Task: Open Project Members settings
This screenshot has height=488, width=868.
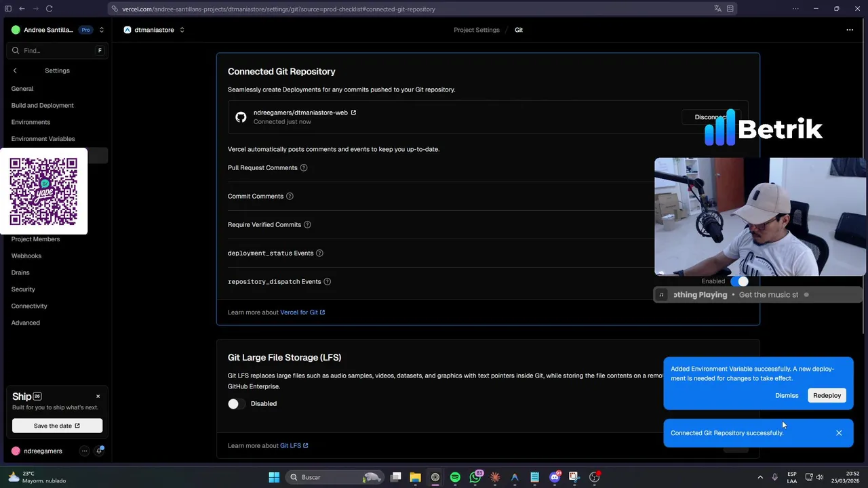Action: pos(35,239)
